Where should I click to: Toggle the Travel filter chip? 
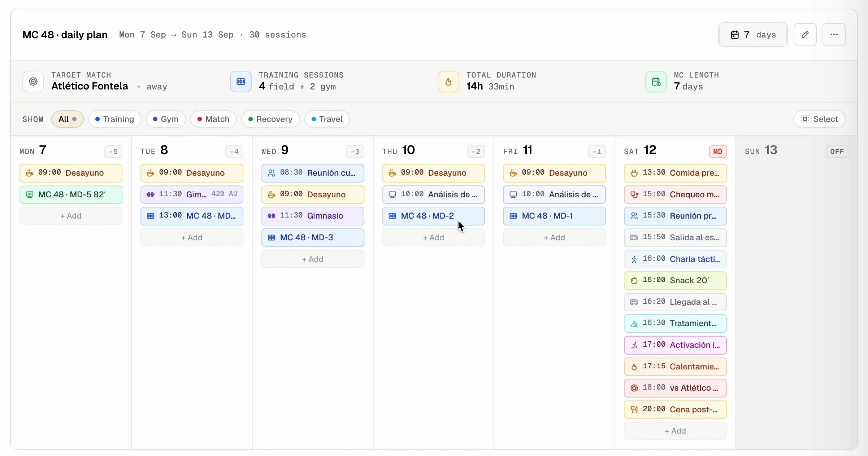tap(327, 119)
